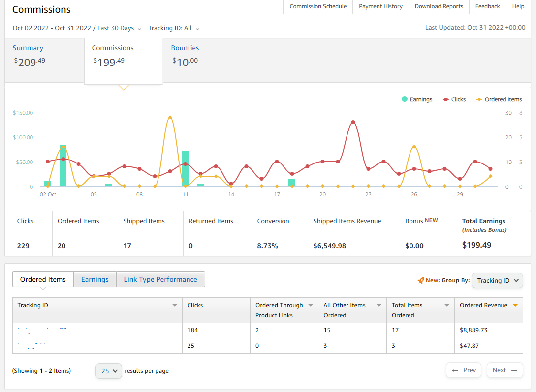Toggle the Ordered Items legend series
This screenshot has width=536, height=392.
click(x=499, y=99)
